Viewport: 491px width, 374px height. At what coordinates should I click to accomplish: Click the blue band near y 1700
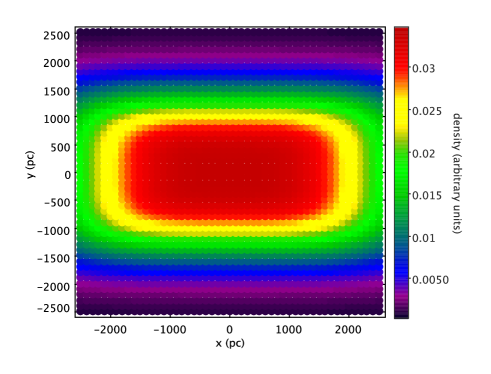pyautogui.click(x=230, y=77)
